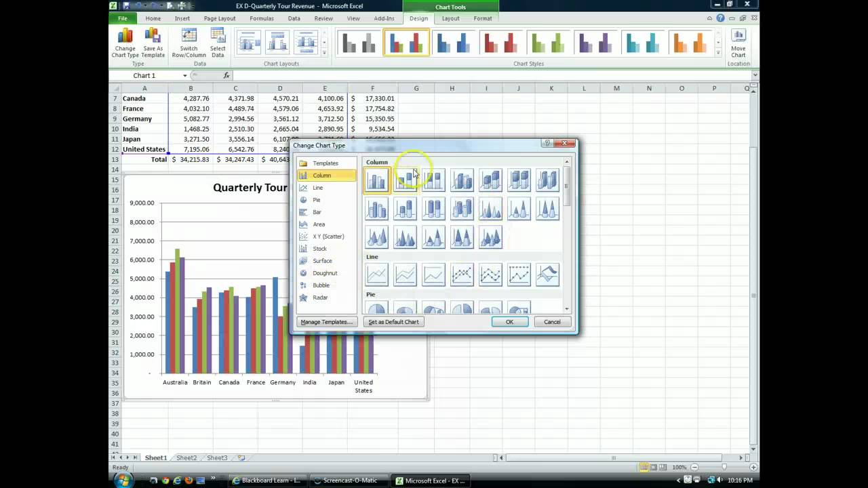Expand the Chart Styles gallery More arrow
This screenshot has width=868, height=488.
[x=717, y=53]
